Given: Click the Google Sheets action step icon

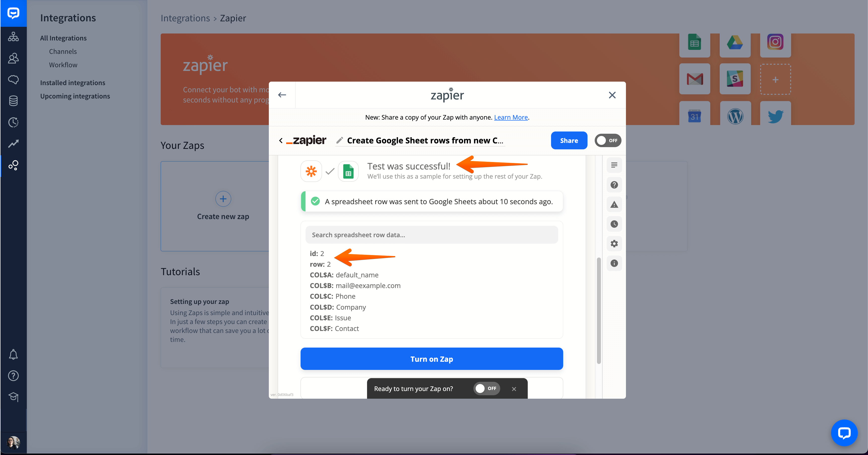Looking at the screenshot, I should (x=348, y=171).
